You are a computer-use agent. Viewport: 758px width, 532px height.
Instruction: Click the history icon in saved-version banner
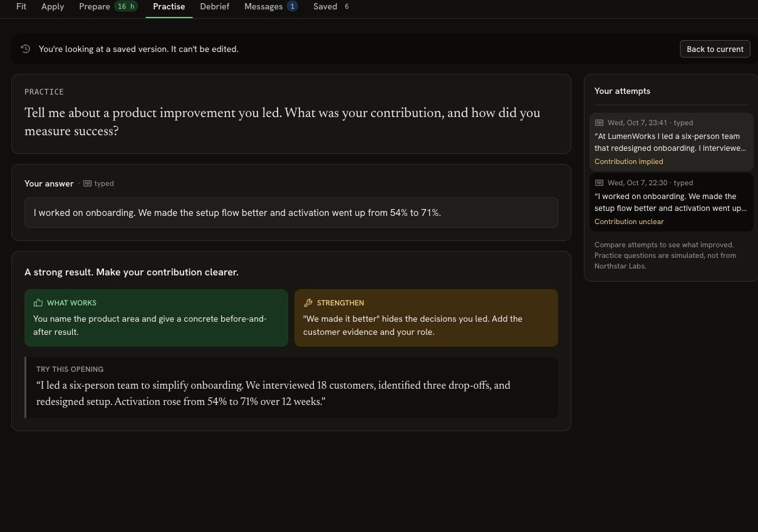click(26, 49)
